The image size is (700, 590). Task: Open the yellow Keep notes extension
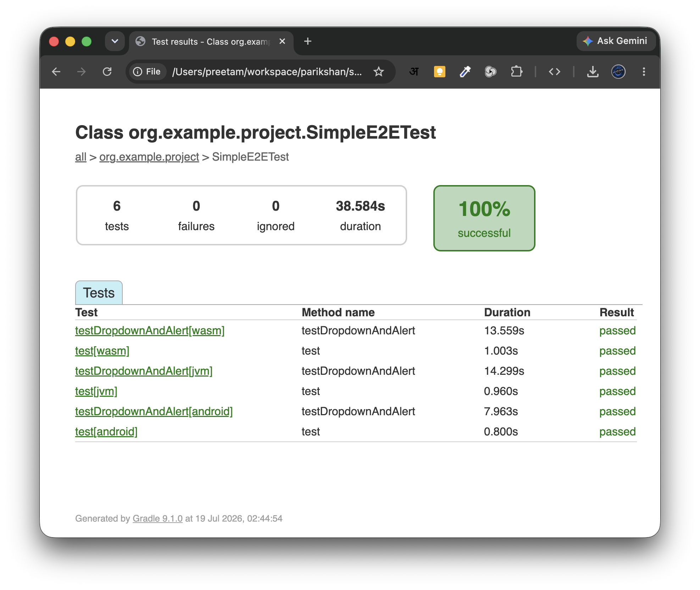click(440, 72)
